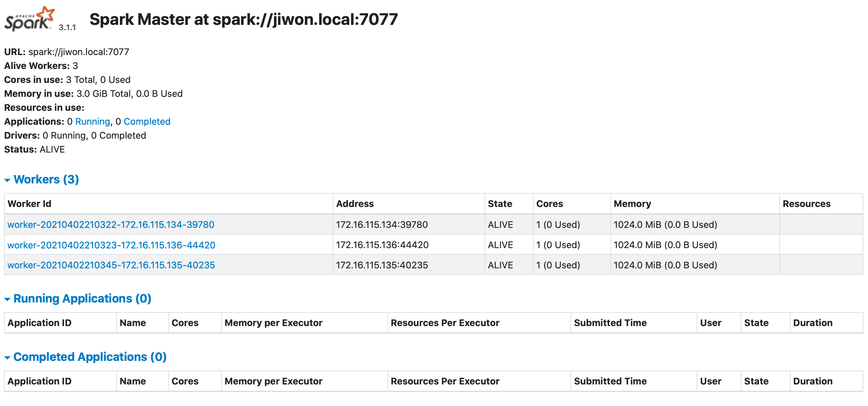The width and height of the screenshot is (868, 406).
Task: Click the Spark version 3.1.1 label
Action: [x=67, y=28]
